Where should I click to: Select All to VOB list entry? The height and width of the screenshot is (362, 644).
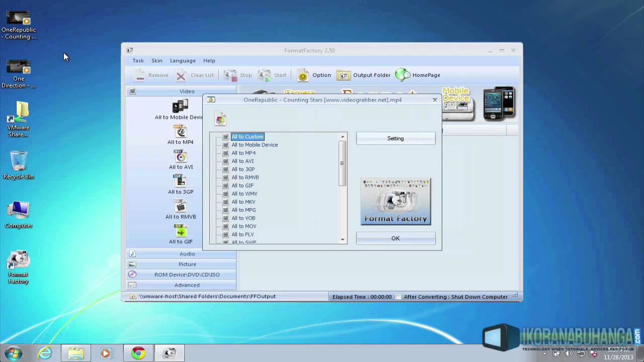[244, 218]
